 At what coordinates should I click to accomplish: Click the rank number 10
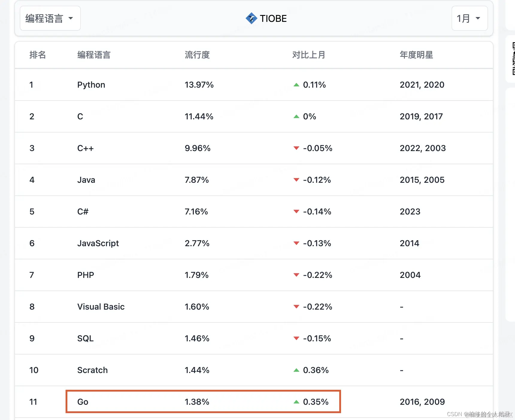coord(34,370)
